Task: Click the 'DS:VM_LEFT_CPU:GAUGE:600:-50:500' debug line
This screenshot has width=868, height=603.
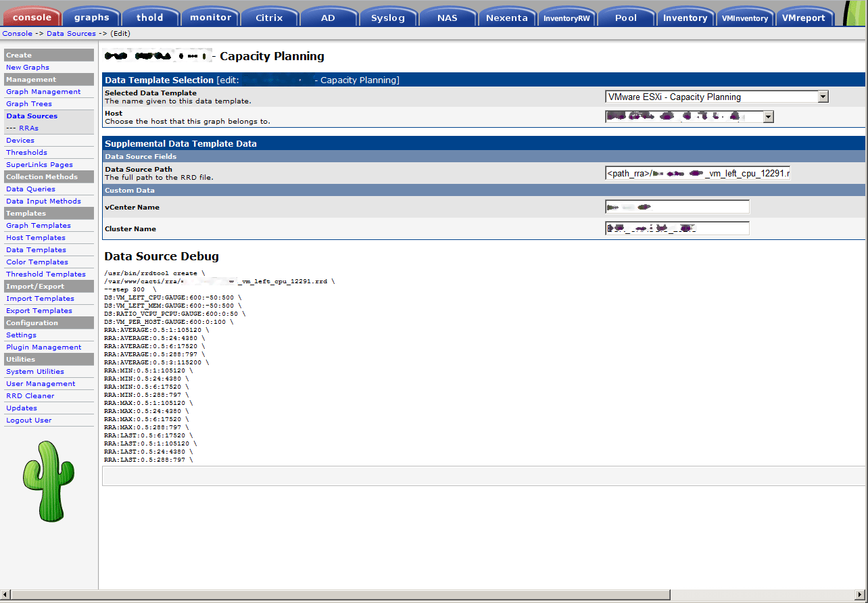Action: [x=172, y=297]
